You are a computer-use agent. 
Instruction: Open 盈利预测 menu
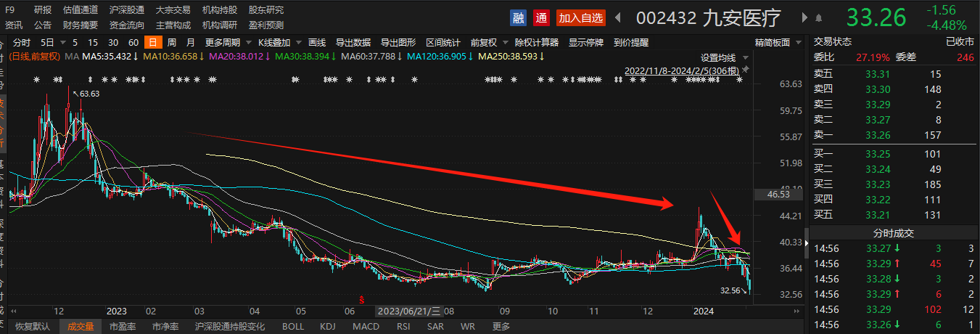point(266,25)
